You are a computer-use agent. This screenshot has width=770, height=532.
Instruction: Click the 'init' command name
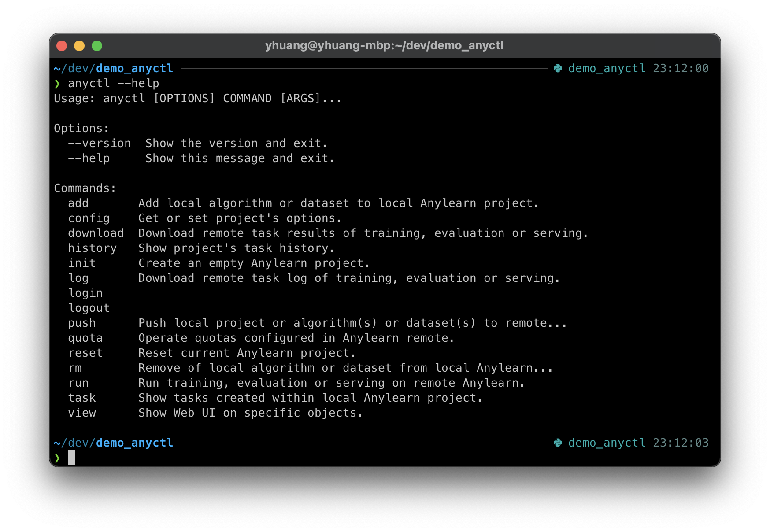coord(82,263)
